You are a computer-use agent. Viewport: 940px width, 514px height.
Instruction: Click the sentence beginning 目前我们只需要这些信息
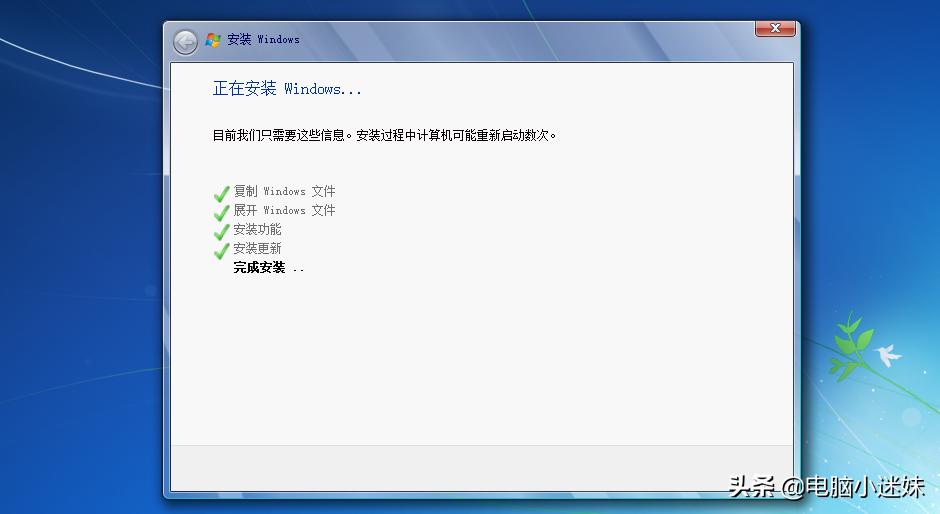[384, 136]
